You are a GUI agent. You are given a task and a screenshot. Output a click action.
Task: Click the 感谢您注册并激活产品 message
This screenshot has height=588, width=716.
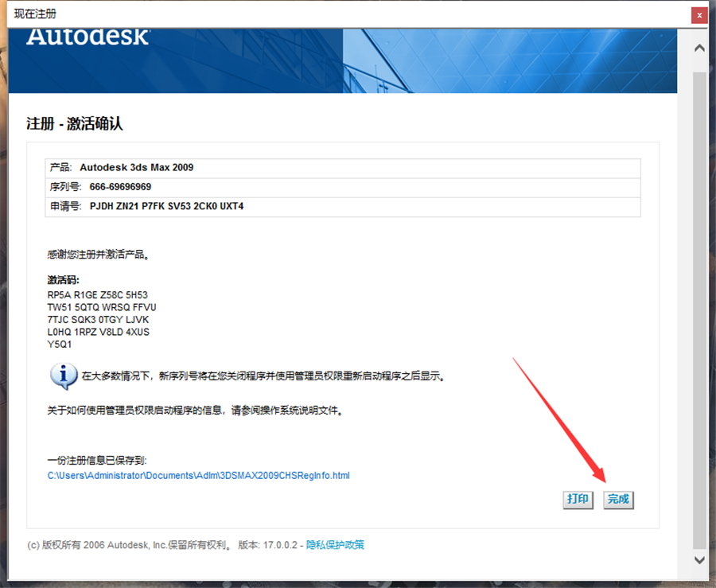pyautogui.click(x=98, y=255)
